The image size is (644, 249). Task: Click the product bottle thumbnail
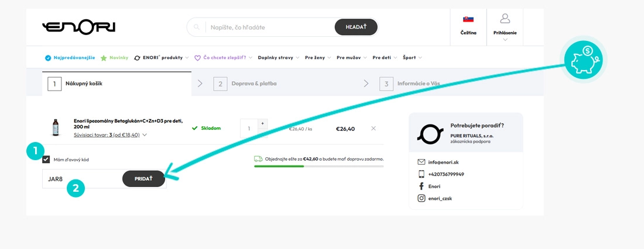coord(55,127)
